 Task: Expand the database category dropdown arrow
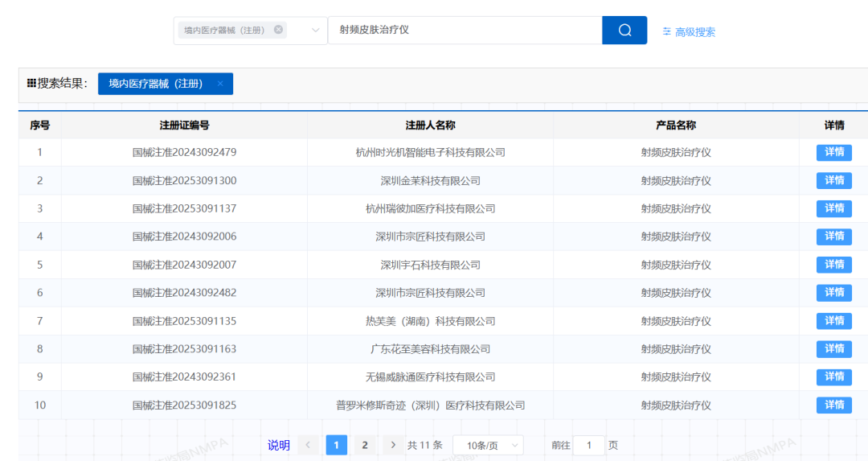(316, 31)
